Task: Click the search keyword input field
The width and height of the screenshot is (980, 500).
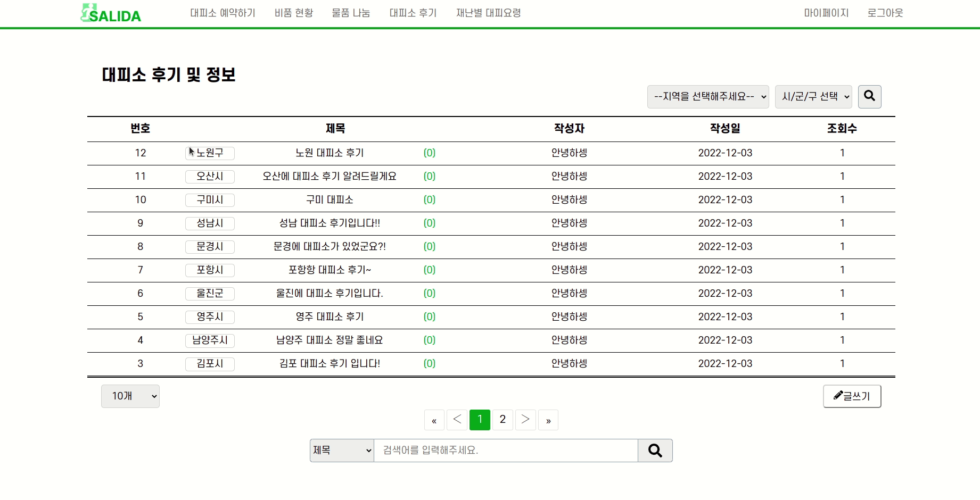Action: point(506,451)
